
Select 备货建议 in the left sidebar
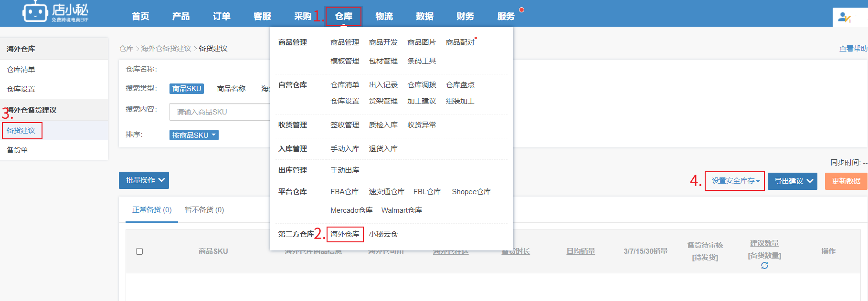[21, 131]
